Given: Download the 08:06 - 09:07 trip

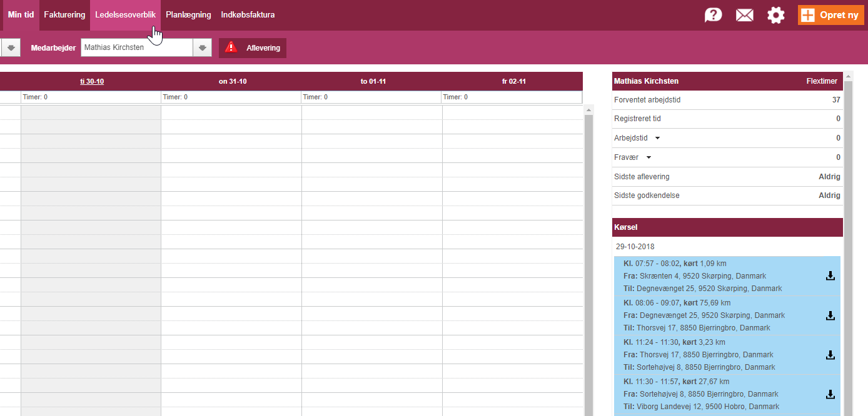Looking at the screenshot, I should (x=830, y=315).
